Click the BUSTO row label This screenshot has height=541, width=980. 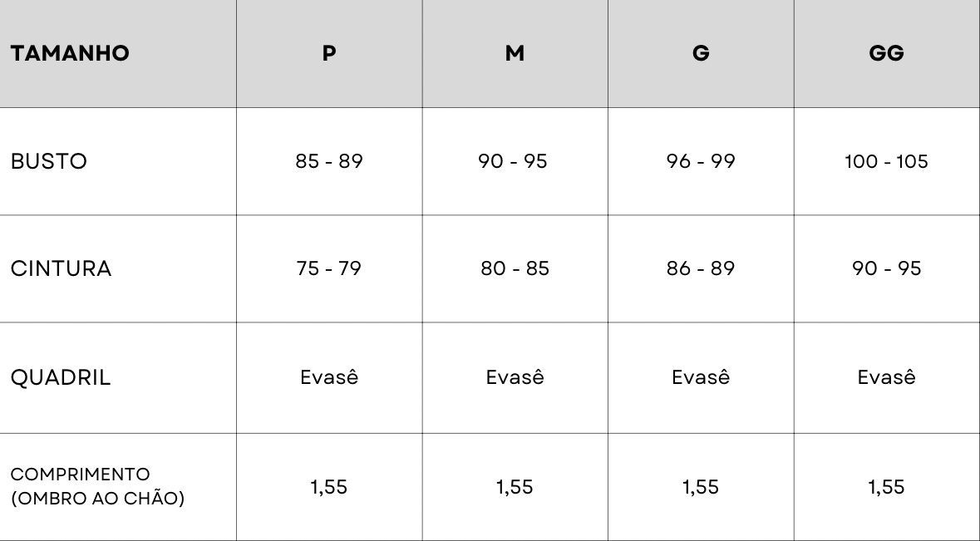49,161
